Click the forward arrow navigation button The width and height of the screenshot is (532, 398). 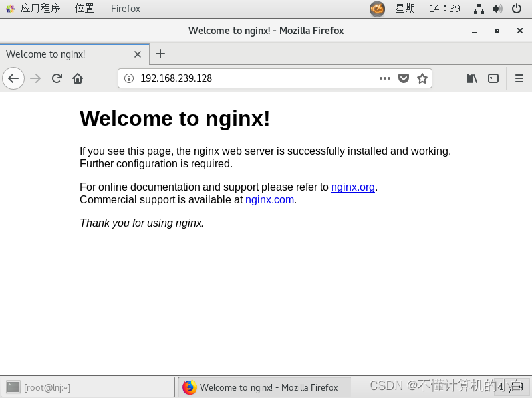[x=35, y=78]
